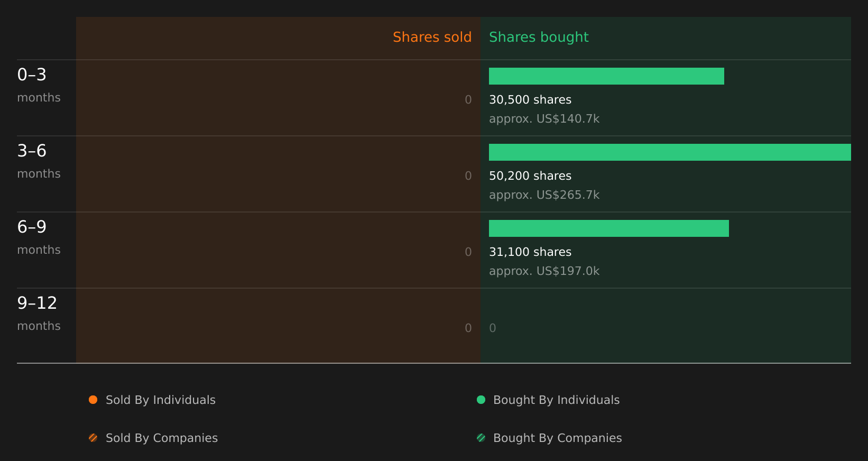Click the shares sold 0 in 3–6 row
868x461 pixels.
pos(468,176)
